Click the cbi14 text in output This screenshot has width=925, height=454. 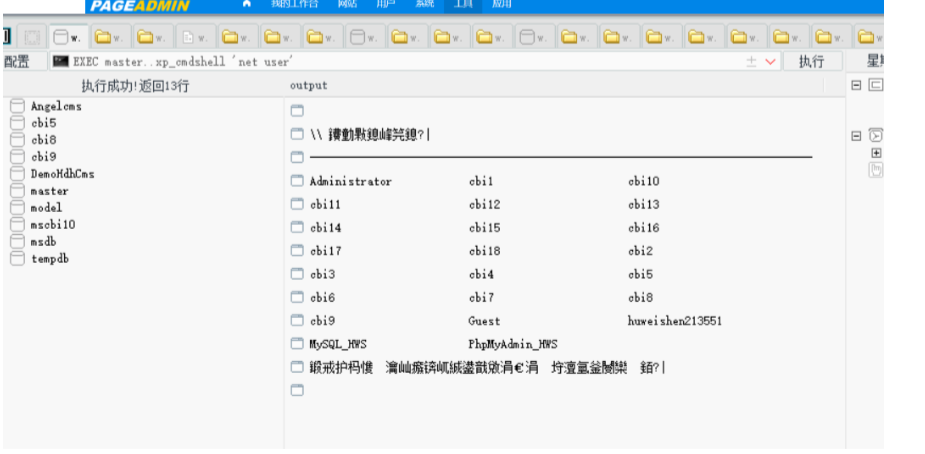(325, 228)
